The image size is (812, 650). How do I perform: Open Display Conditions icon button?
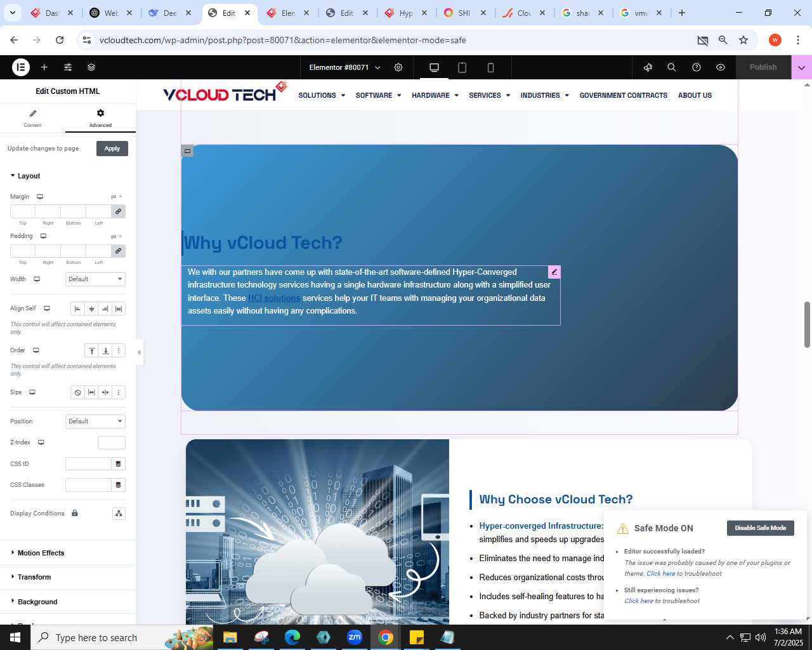pos(119,514)
